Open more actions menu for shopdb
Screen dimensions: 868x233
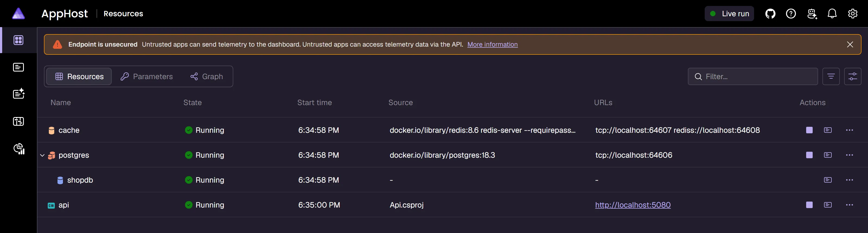pyautogui.click(x=850, y=180)
